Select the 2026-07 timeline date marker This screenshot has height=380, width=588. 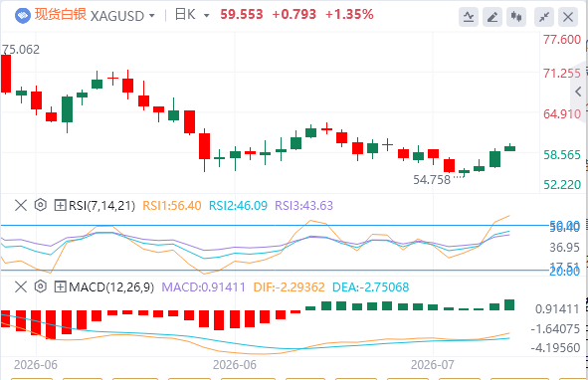[x=433, y=365]
